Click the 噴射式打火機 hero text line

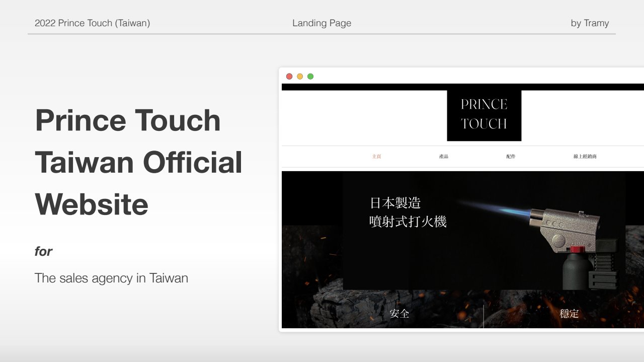(x=408, y=222)
